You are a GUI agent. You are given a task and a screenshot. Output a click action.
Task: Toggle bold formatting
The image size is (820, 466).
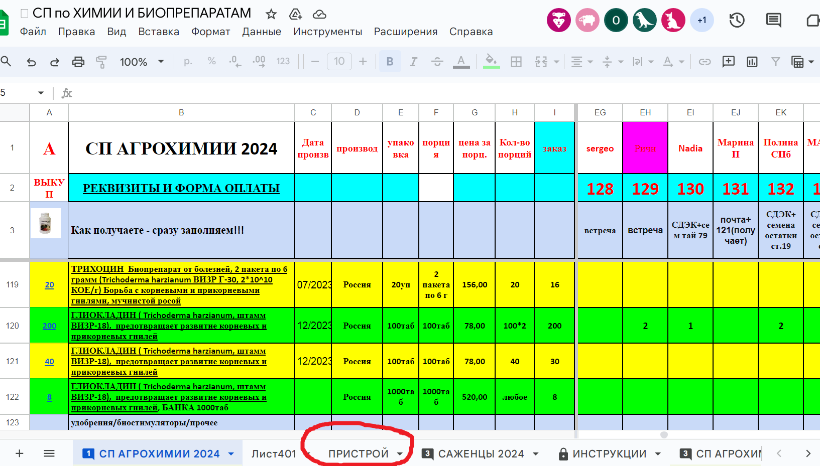coord(390,62)
